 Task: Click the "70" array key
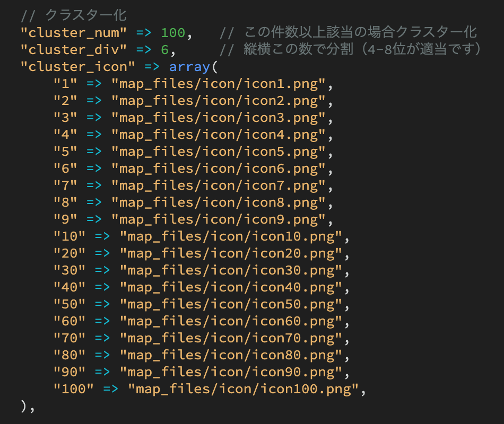point(69,338)
